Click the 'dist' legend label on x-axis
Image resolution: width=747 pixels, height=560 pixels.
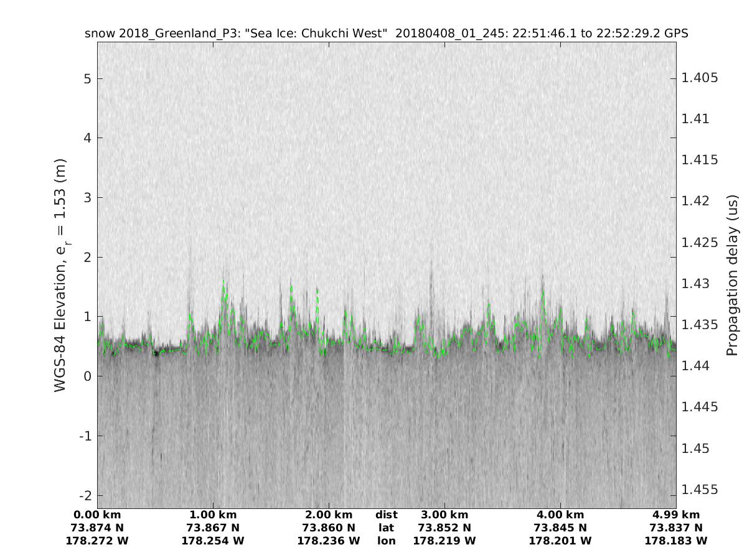tap(386, 515)
